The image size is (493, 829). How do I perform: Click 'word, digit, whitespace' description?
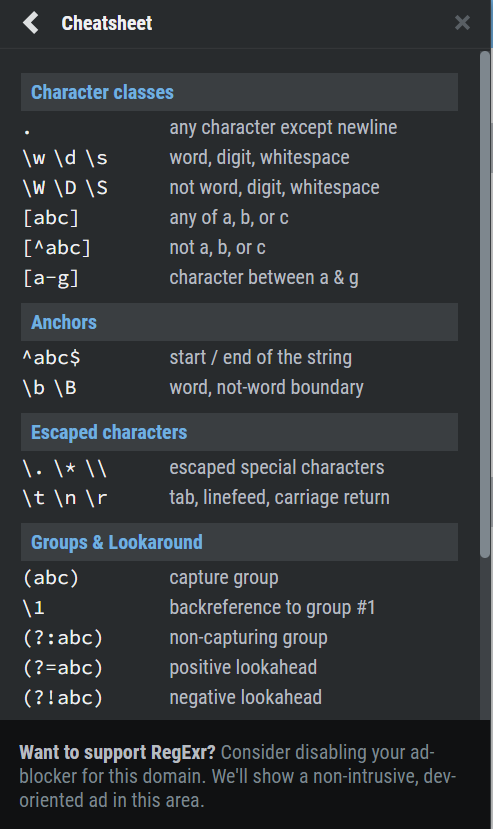click(x=259, y=158)
